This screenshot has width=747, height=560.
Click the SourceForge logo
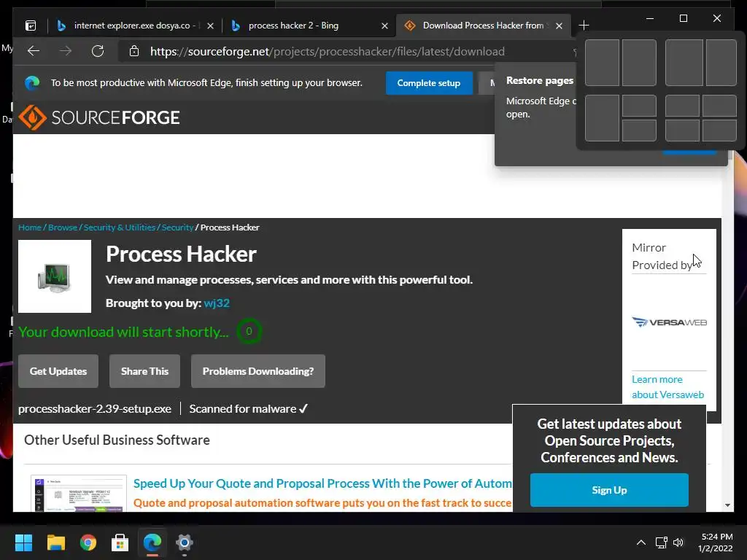click(99, 117)
